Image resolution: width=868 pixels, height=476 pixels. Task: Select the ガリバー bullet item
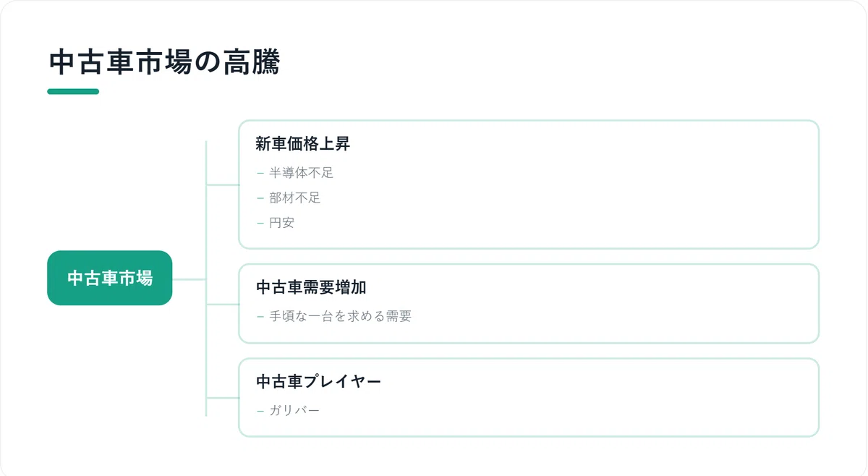tap(294, 410)
